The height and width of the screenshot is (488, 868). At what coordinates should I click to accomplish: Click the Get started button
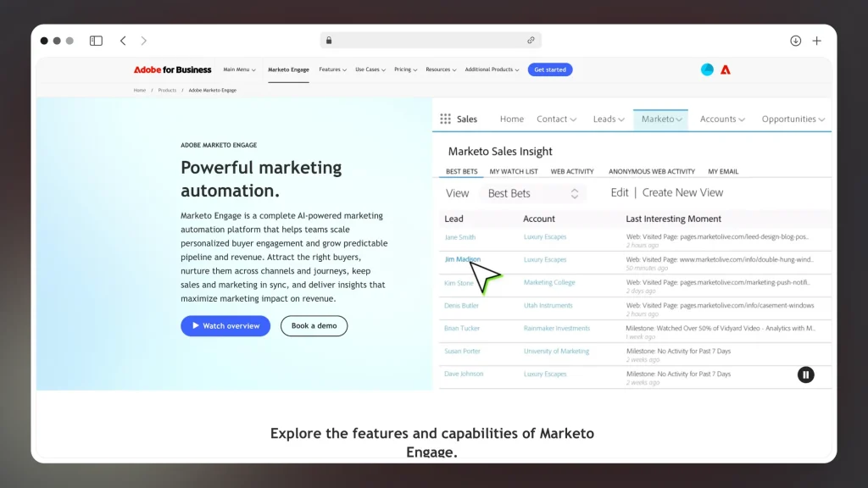(550, 69)
